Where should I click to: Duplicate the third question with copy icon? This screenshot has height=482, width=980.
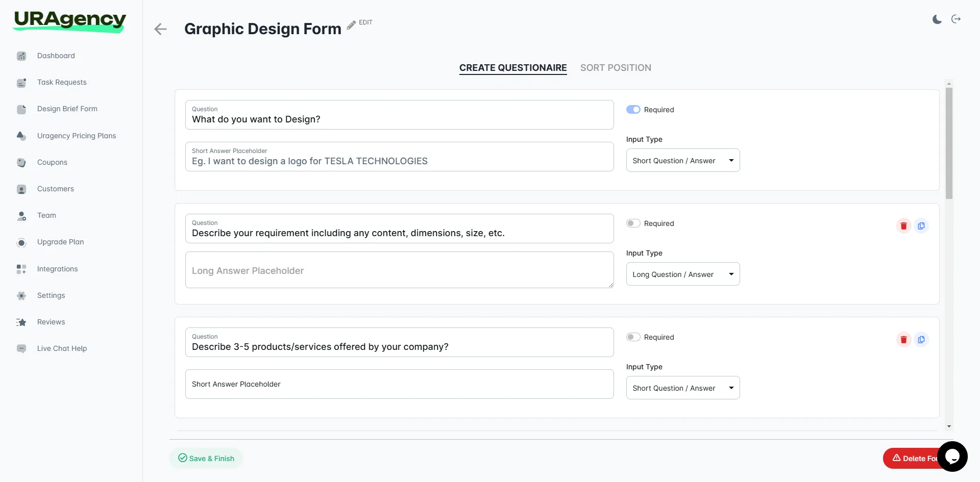coord(922,339)
